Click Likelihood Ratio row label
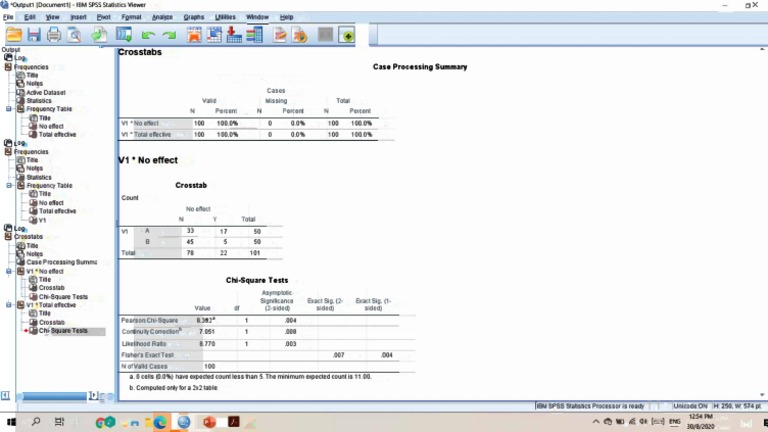 pos(144,344)
